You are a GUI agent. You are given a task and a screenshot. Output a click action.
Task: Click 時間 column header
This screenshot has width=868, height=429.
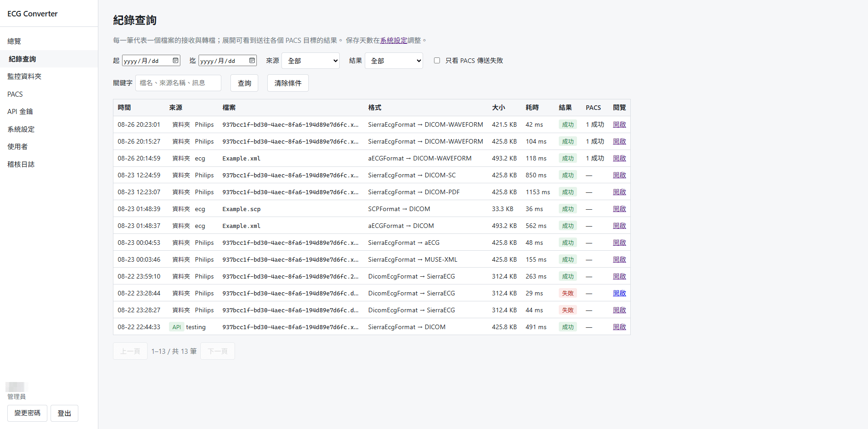124,108
